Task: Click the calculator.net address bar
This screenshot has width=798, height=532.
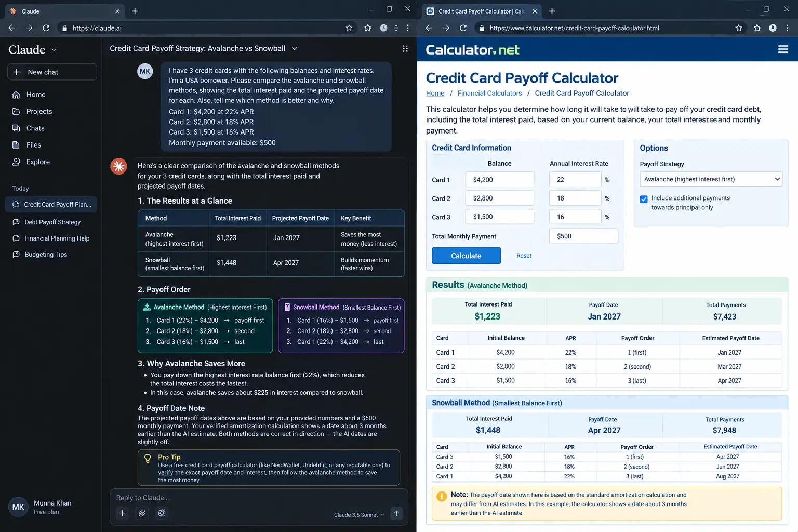Action: point(610,28)
